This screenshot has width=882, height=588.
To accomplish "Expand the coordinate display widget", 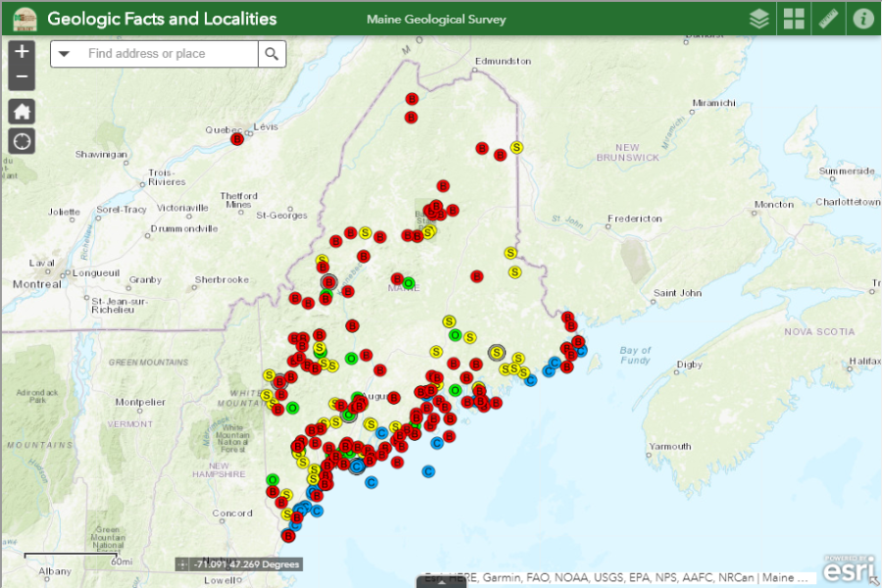I will click(x=182, y=563).
